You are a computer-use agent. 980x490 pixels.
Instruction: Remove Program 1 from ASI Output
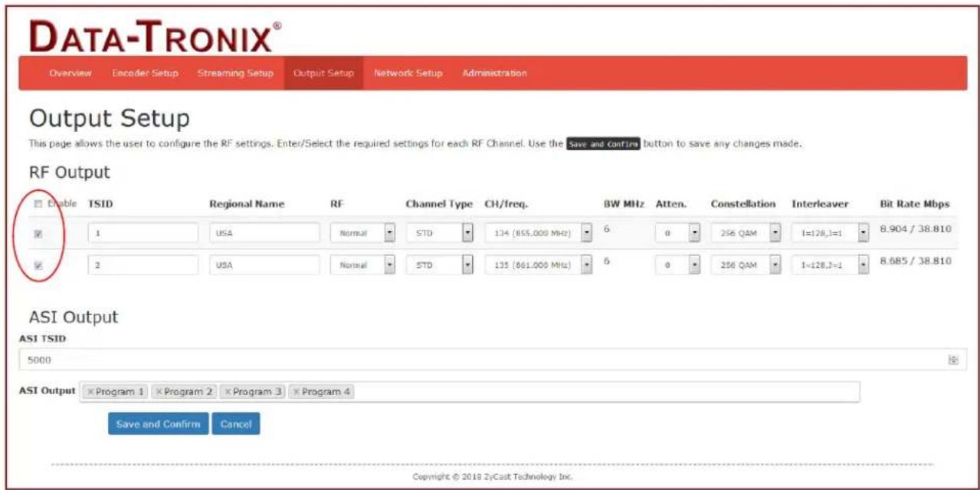[90, 392]
